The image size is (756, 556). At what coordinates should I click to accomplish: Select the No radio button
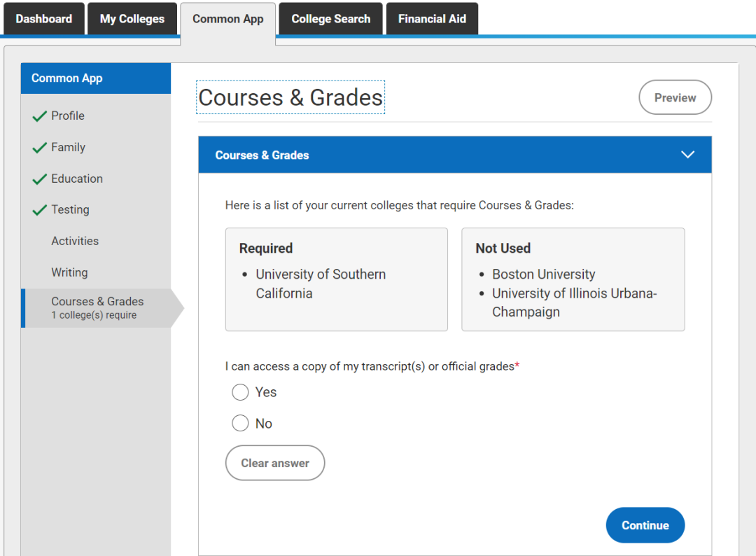[x=240, y=424]
